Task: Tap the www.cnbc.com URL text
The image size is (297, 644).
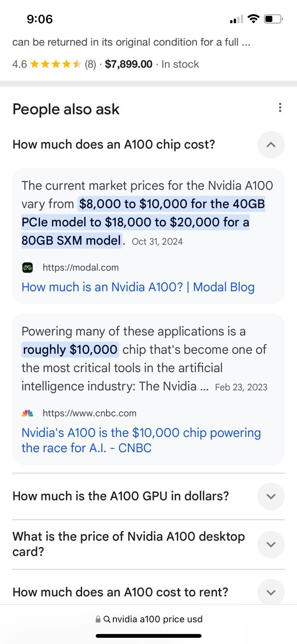Action: [90, 413]
